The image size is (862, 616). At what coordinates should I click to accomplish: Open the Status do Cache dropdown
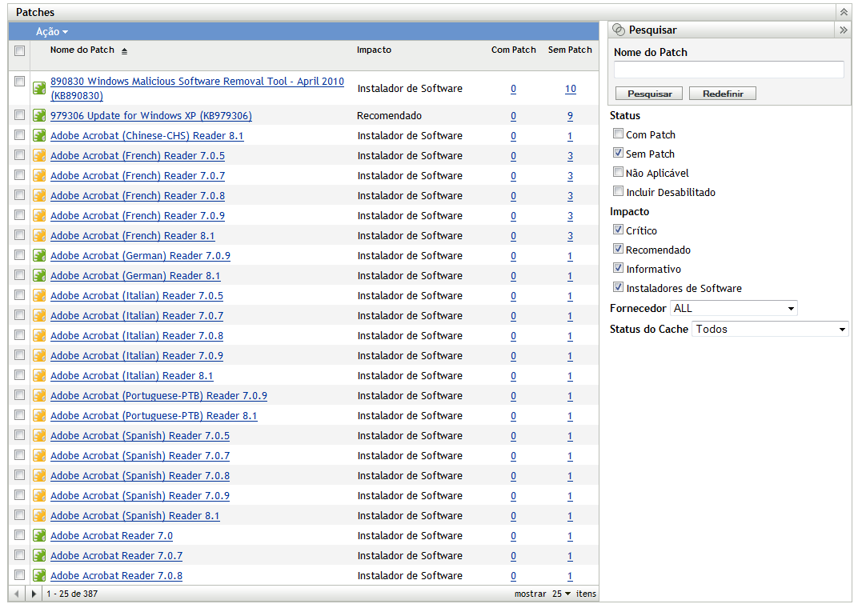tap(770, 329)
